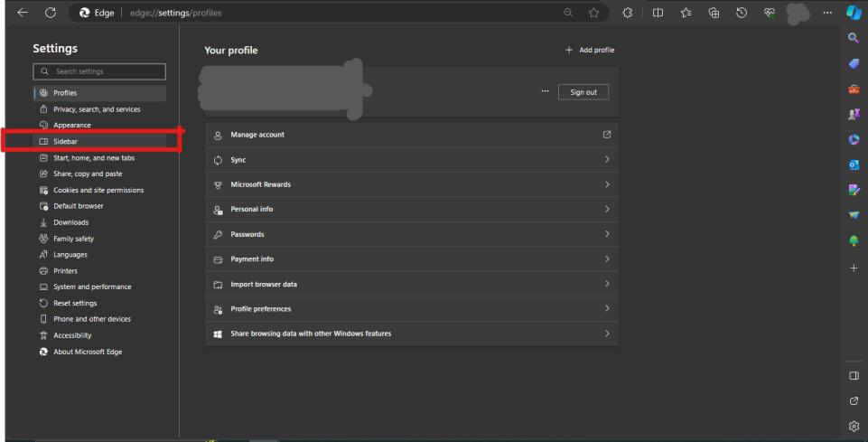Open the History clock icon
This screenshot has height=442, width=868.
point(742,13)
